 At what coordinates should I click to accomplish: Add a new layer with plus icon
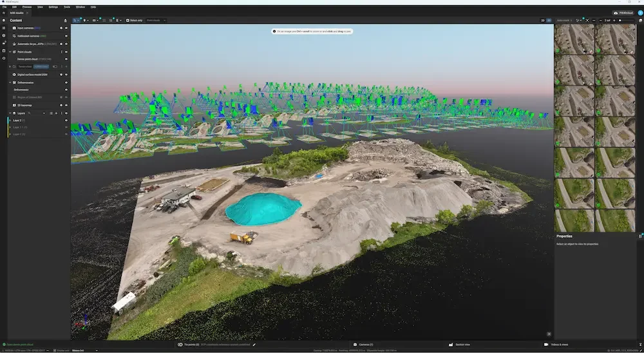pyautogui.click(x=56, y=113)
